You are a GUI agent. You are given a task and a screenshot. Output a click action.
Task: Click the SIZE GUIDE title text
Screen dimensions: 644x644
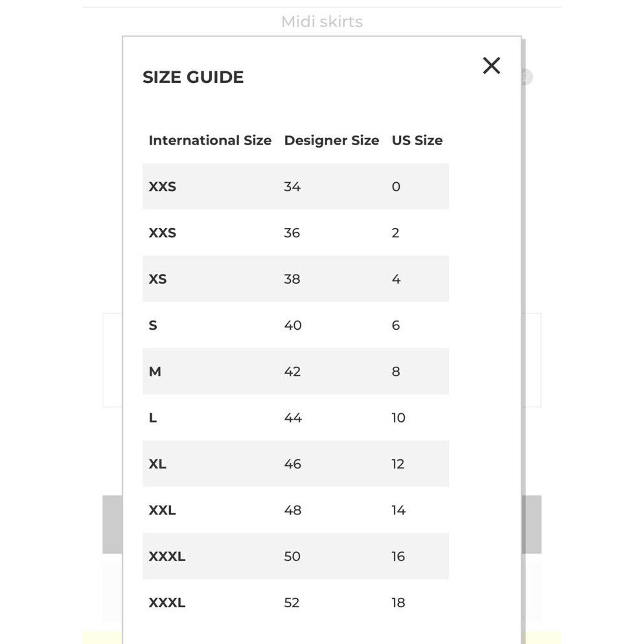[x=193, y=77]
